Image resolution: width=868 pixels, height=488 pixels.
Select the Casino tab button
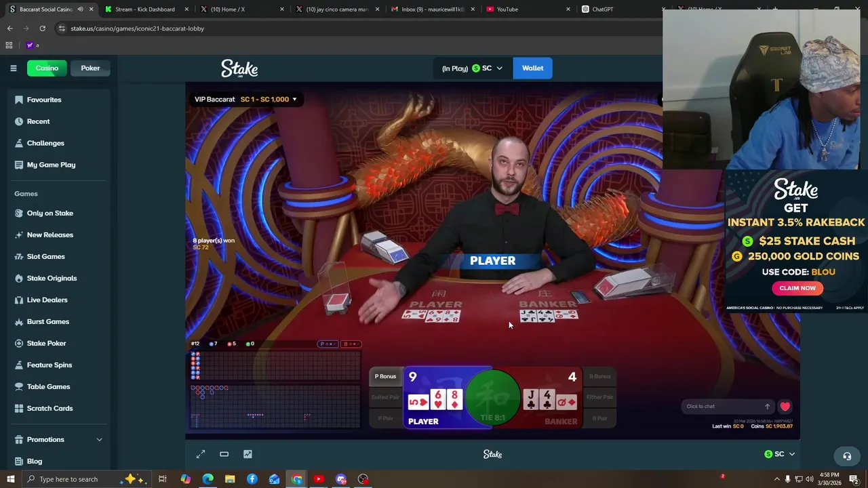pyautogui.click(x=47, y=68)
